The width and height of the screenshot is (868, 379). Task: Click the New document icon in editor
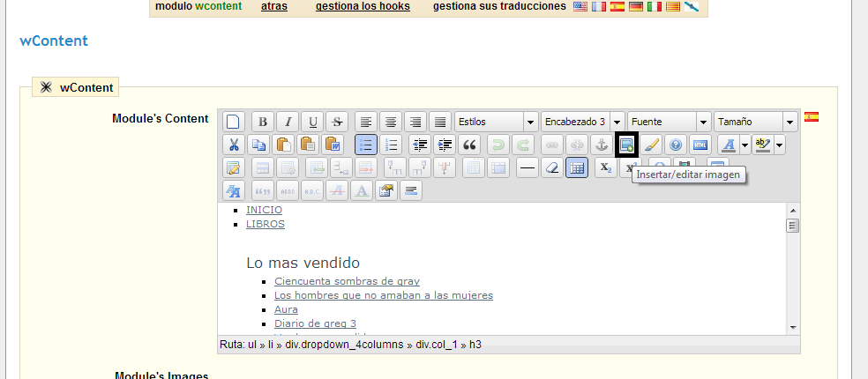coord(234,122)
